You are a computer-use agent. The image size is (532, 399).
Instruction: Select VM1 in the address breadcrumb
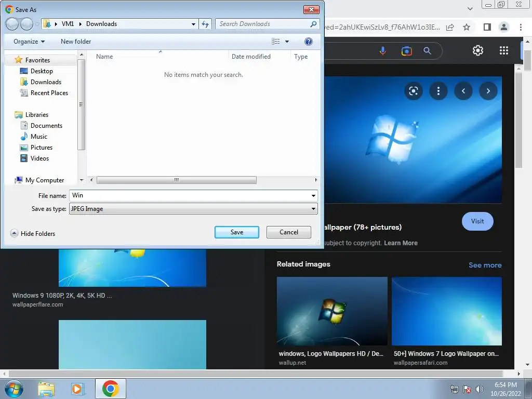coord(68,24)
